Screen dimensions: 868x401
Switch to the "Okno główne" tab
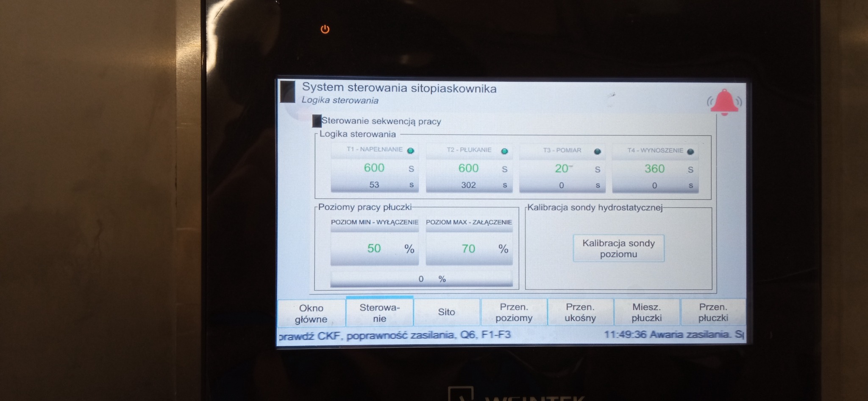312,312
